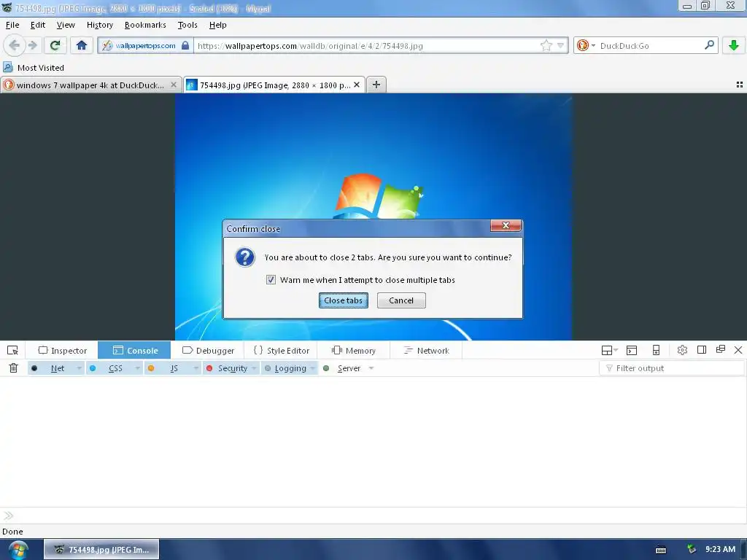Expand the Net filter dropdown arrow
This screenshot has width=747, height=560.
point(79,368)
